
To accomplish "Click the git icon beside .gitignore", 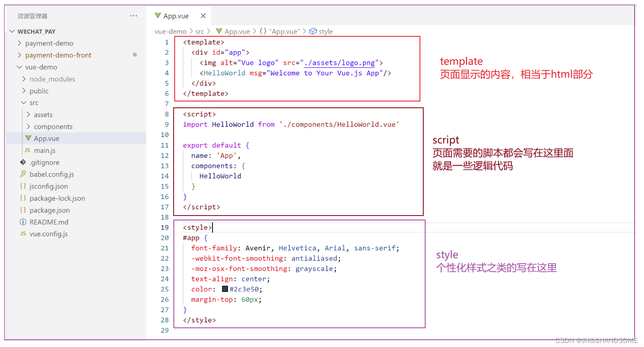I will pos(23,162).
